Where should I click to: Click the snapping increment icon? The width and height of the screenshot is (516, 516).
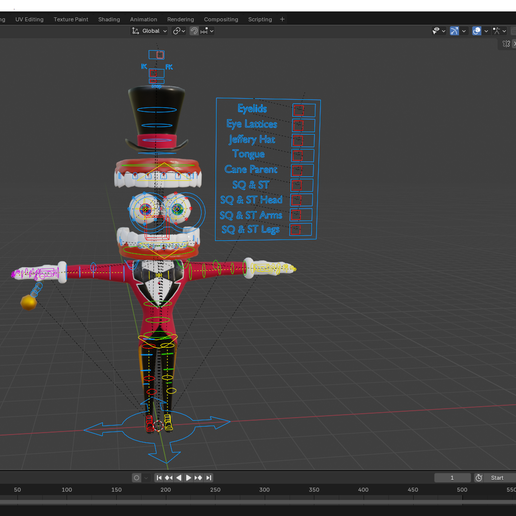(x=204, y=31)
